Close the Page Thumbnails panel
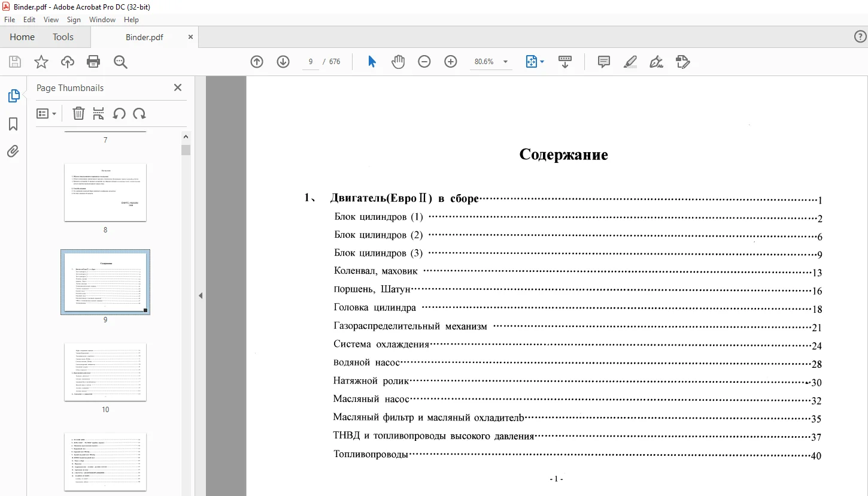 [178, 87]
